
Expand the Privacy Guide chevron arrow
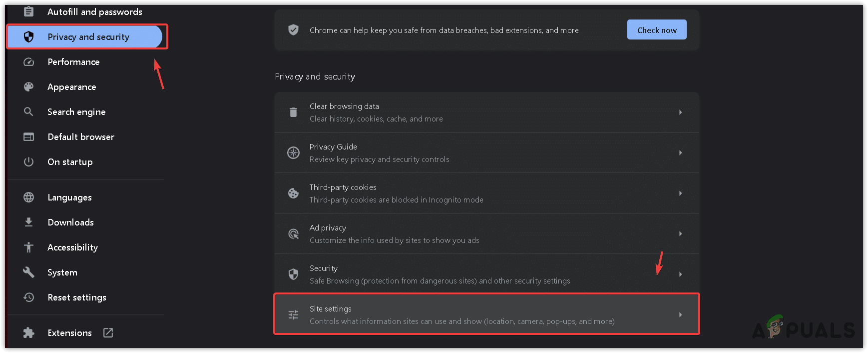tap(680, 153)
